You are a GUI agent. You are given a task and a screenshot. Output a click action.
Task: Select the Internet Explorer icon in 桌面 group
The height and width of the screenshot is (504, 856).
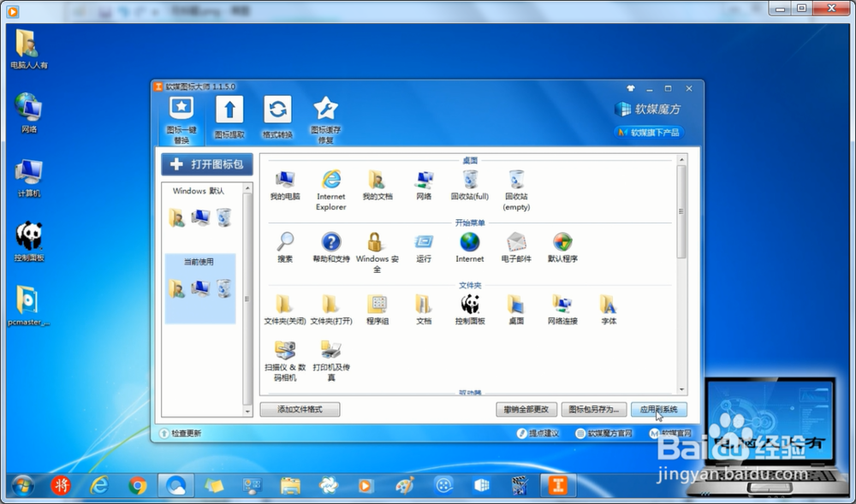coord(330,190)
